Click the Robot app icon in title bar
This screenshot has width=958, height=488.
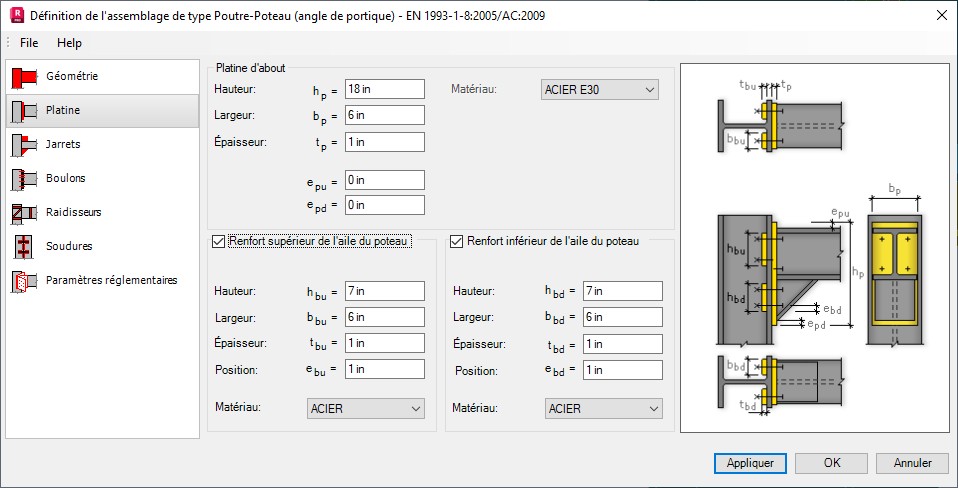tap(15, 15)
